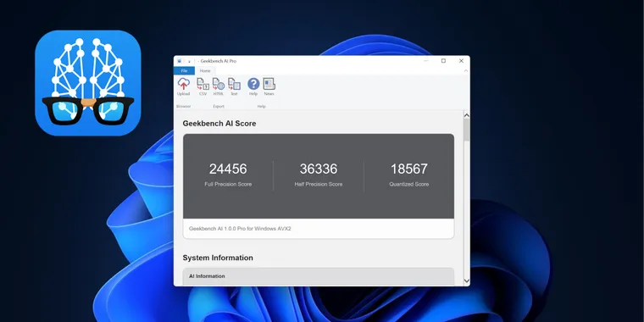The width and height of the screenshot is (644, 322).
Task: Switch to the Home ribbon tab
Action: coord(205,70)
